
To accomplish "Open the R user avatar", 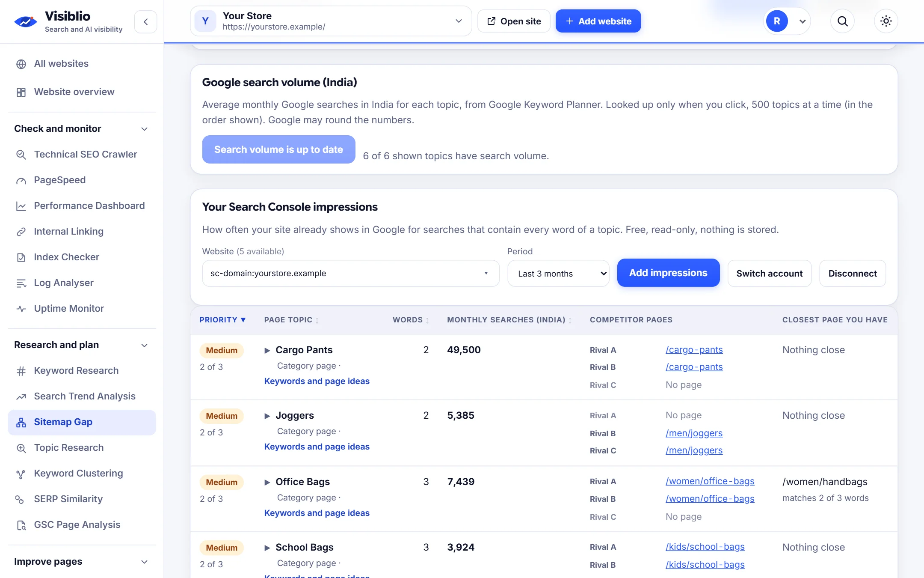I will (x=777, y=21).
